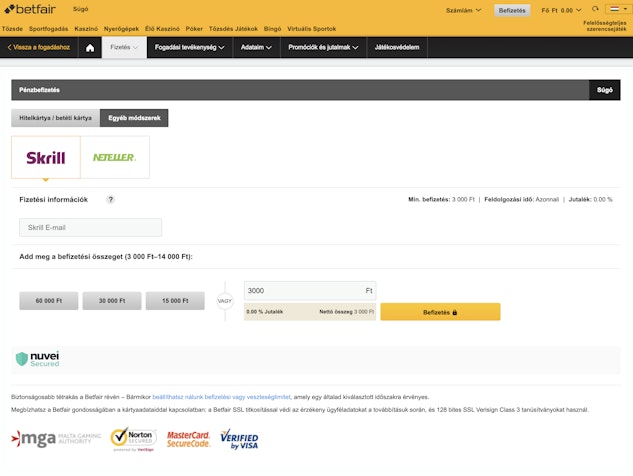This screenshot has width=633, height=476.
Task: Click the Nuvei Secured badge
Action: click(x=38, y=358)
